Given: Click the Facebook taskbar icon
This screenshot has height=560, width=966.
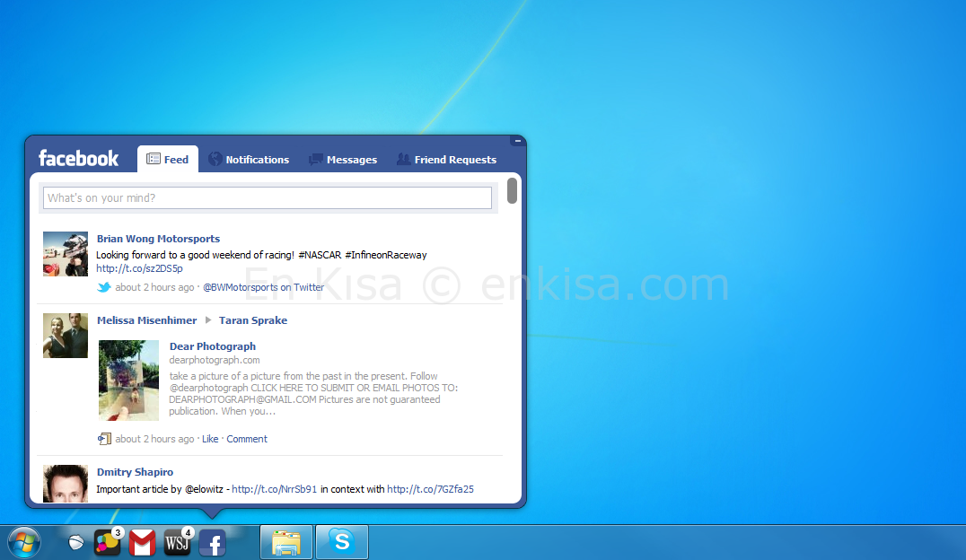Looking at the screenshot, I should (x=213, y=543).
